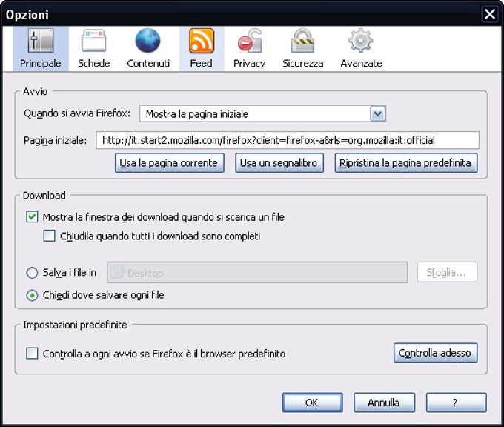Image resolution: width=504 pixels, height=427 pixels.
Task: Click the 'Quando si avvia Firefox:' label
Action: pos(77,113)
